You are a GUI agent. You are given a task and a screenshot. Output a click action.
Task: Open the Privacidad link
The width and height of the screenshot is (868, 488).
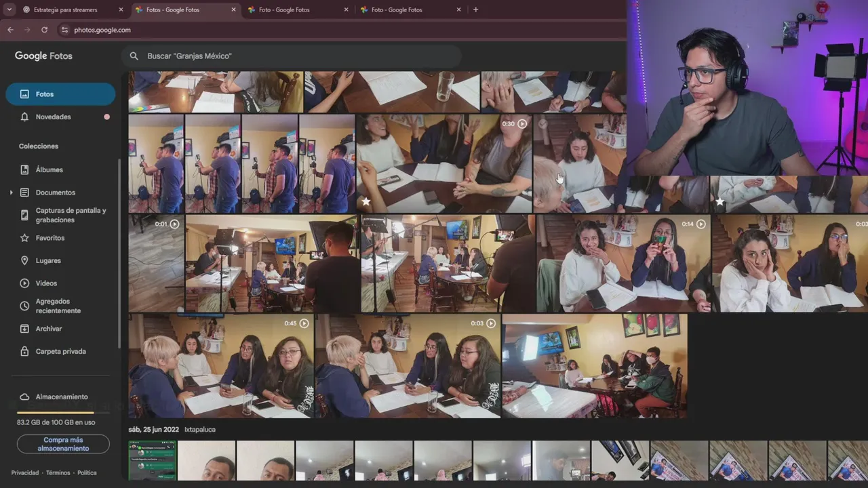click(25, 472)
